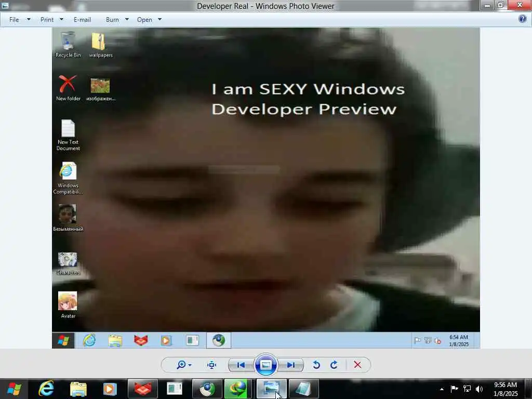
Task: Open the Windows Start menu on the taskbar
Action: 14,389
